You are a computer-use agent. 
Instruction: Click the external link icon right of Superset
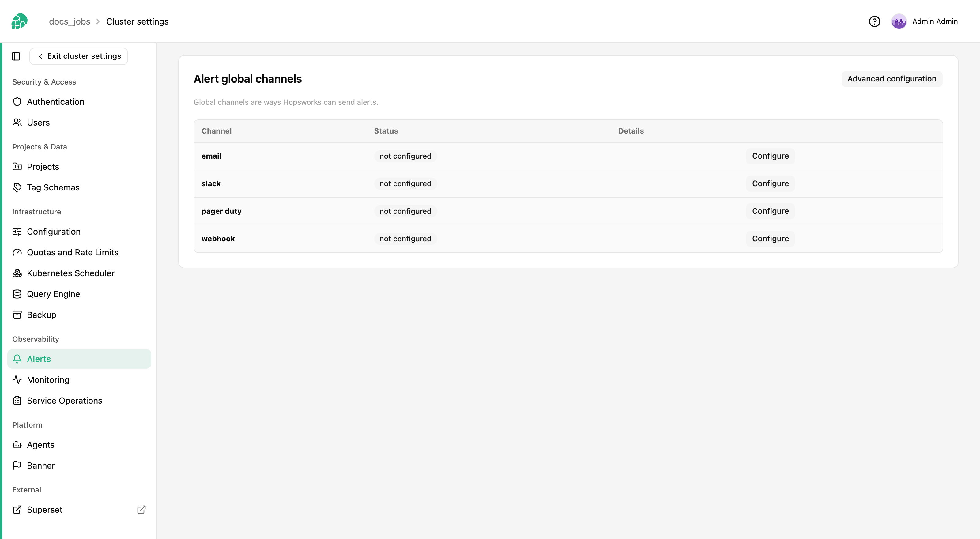pyautogui.click(x=141, y=510)
